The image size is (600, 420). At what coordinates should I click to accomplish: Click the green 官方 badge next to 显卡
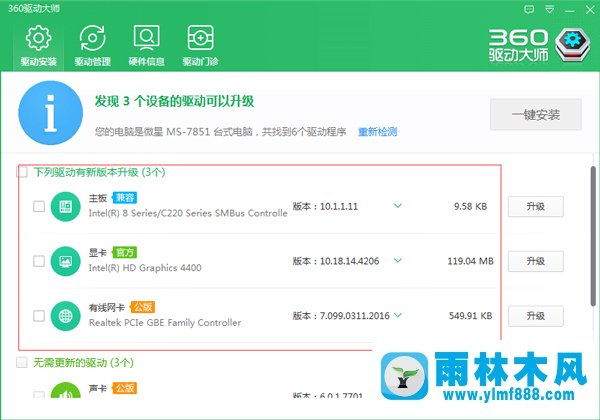point(124,252)
